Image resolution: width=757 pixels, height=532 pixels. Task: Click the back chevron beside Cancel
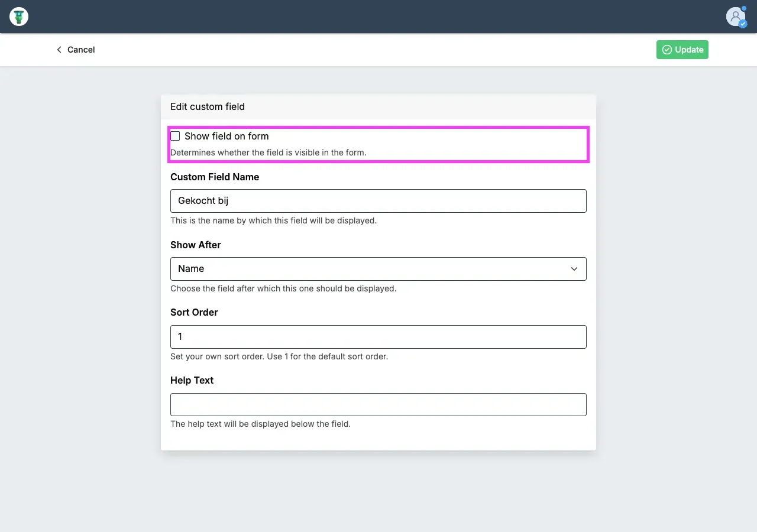pyautogui.click(x=59, y=50)
